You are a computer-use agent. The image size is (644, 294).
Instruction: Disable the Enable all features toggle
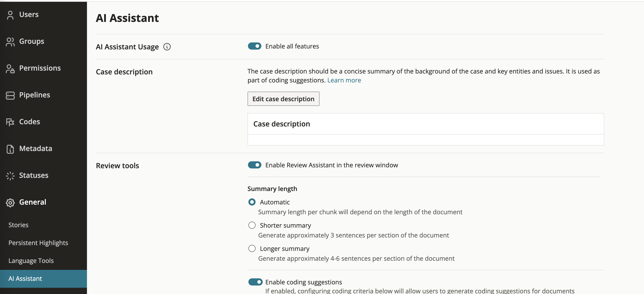click(254, 46)
